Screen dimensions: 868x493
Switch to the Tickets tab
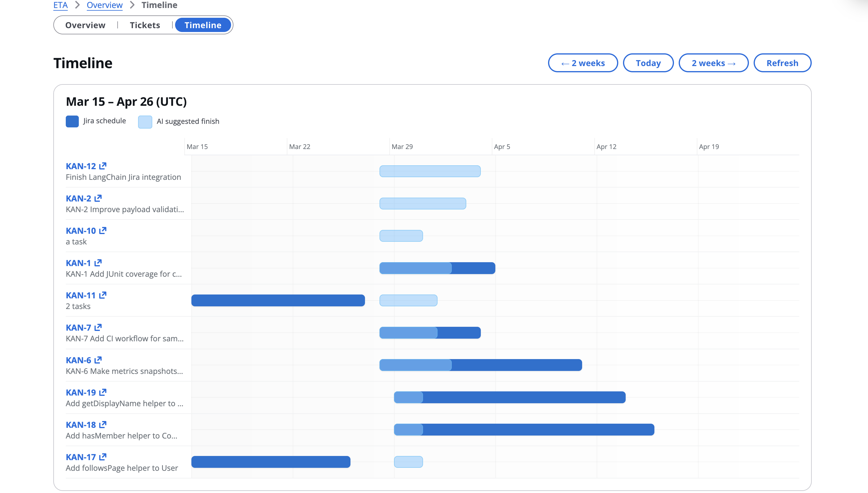145,25
